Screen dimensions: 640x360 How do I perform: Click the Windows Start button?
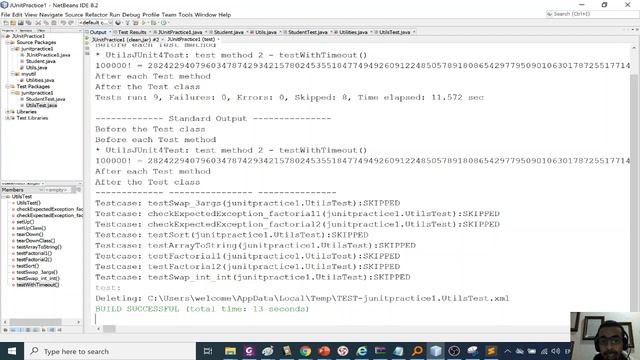click(12, 351)
